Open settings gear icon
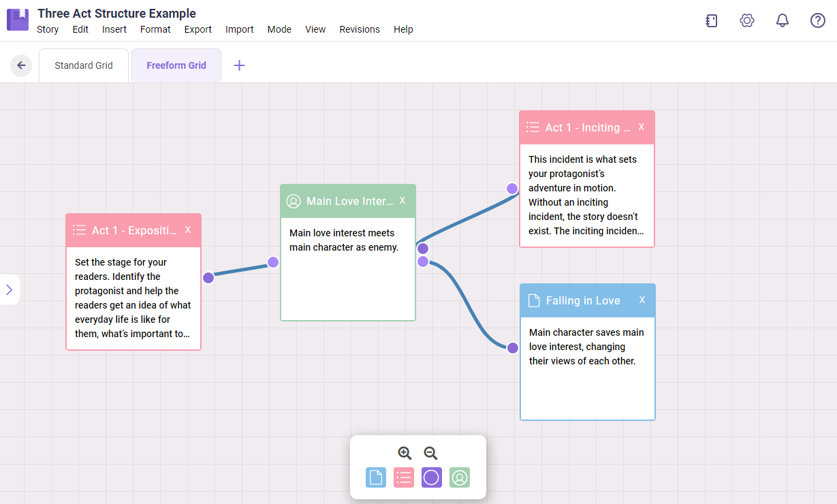The image size is (837, 504). (x=747, y=20)
